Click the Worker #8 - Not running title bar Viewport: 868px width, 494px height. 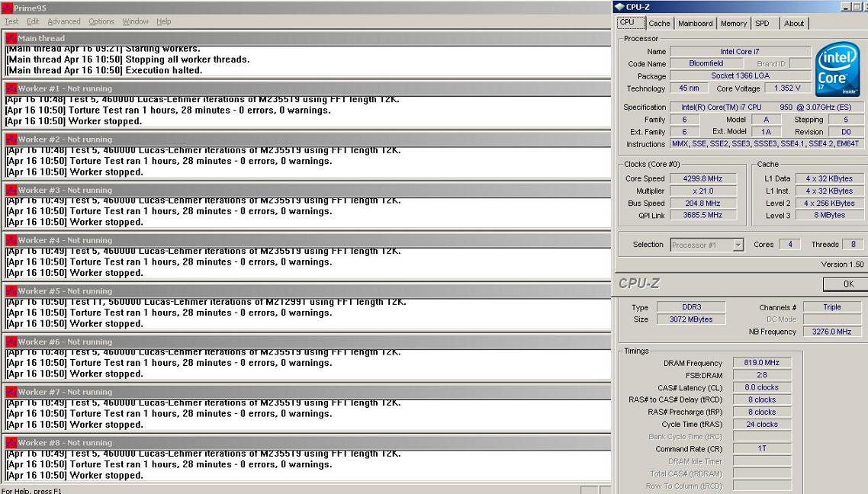(307, 443)
